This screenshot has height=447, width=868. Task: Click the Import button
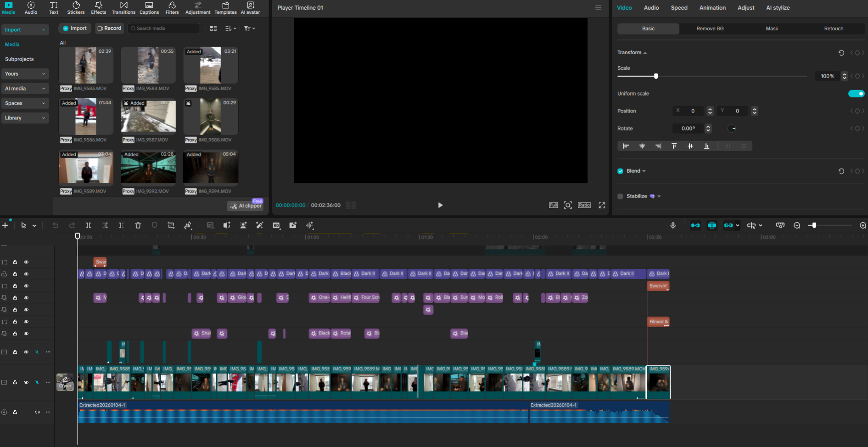tap(74, 28)
